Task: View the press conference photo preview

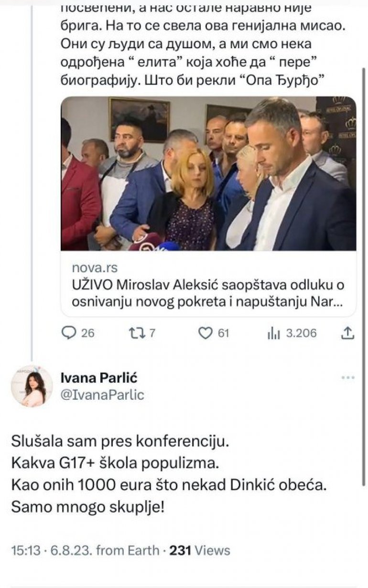Action: click(208, 173)
